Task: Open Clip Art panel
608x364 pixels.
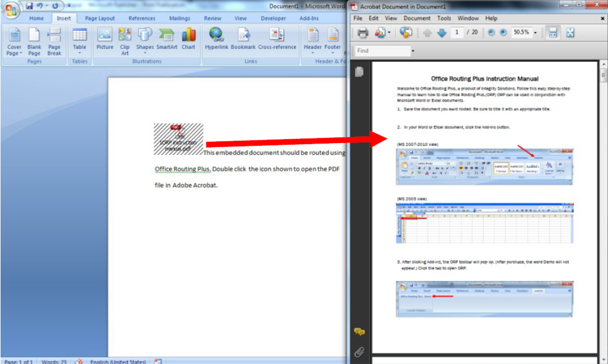Action: point(125,42)
